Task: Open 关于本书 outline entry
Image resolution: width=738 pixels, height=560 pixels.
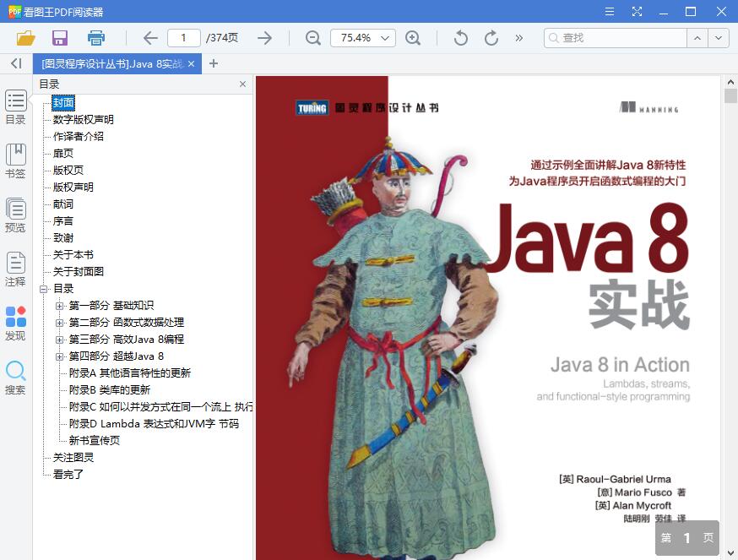Action: (73, 255)
